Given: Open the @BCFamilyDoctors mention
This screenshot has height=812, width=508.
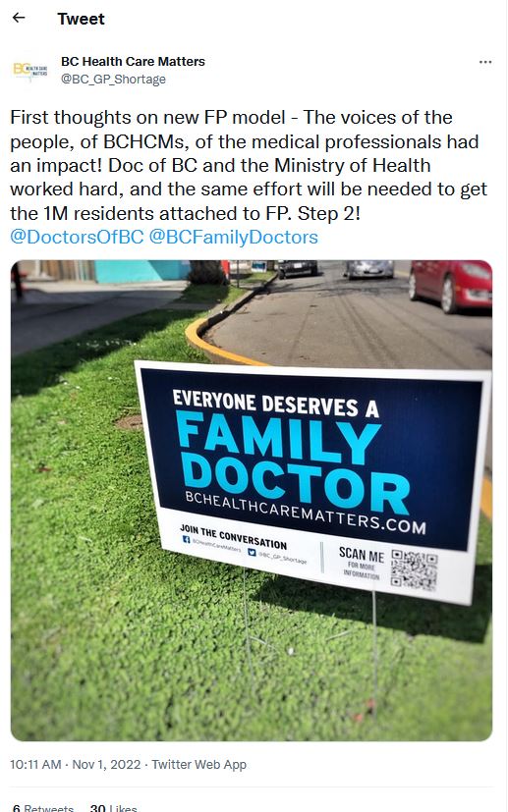Looking at the screenshot, I should [x=233, y=238].
